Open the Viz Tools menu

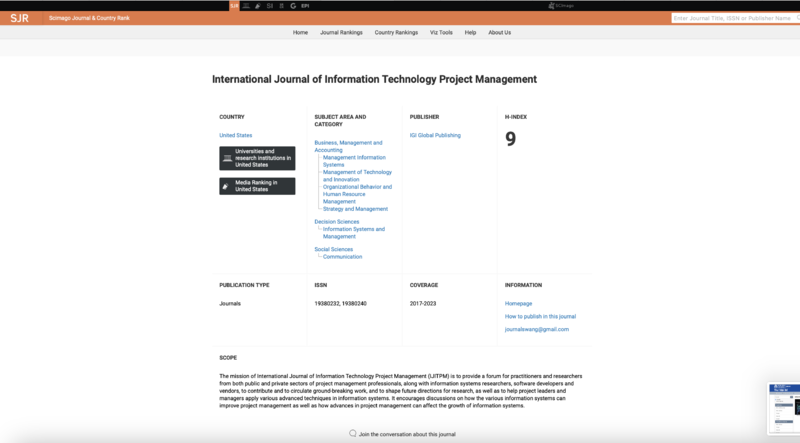click(441, 32)
